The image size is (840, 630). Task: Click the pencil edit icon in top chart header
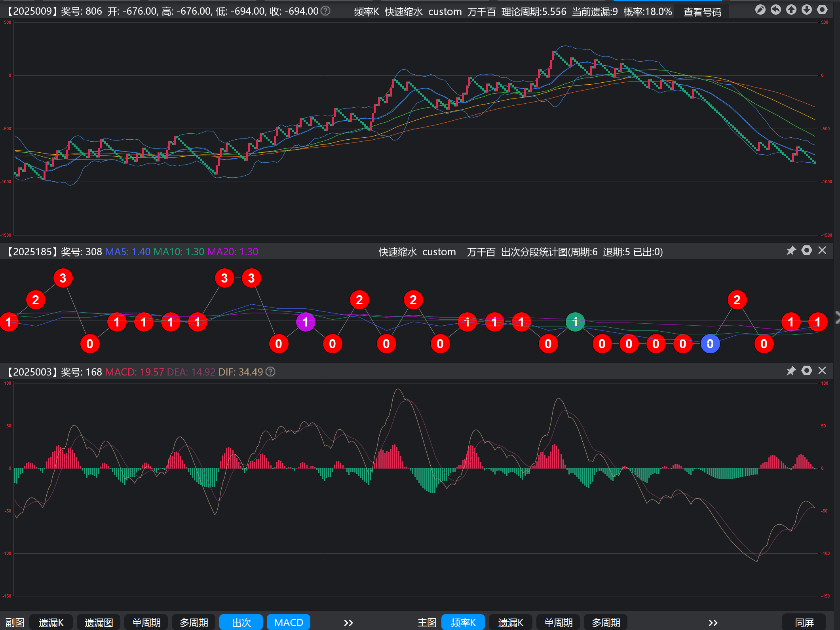[x=760, y=10]
